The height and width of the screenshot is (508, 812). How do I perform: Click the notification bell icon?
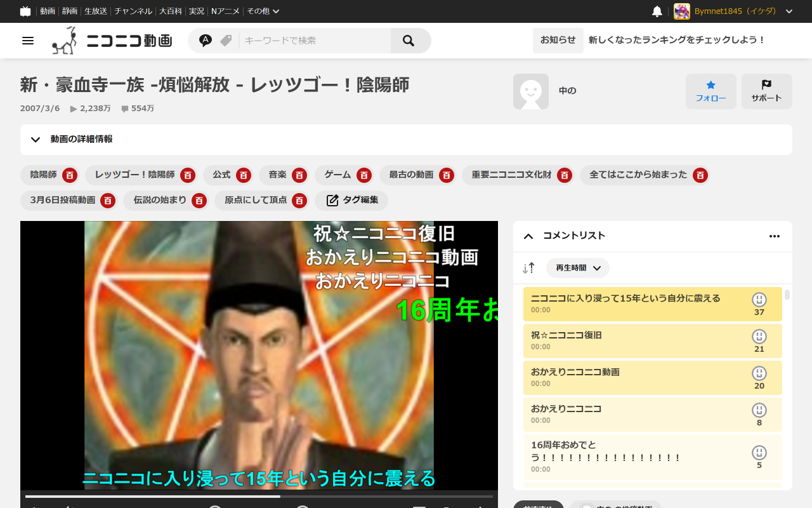pyautogui.click(x=657, y=11)
